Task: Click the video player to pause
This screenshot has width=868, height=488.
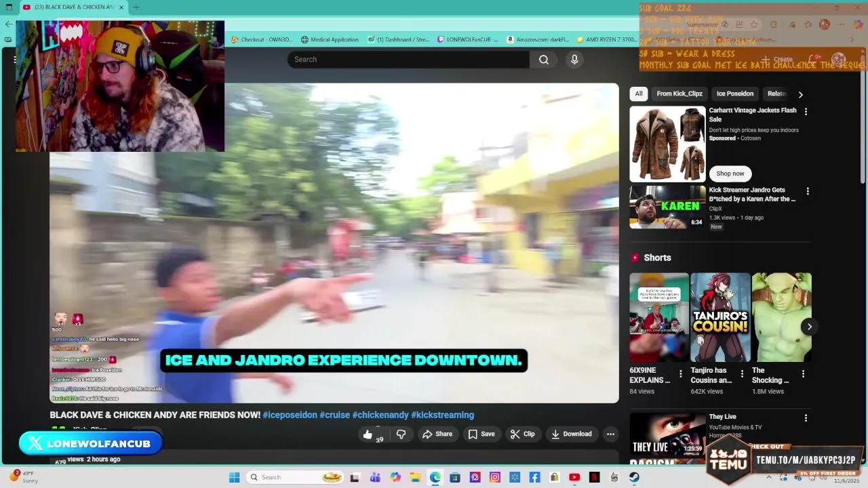Action: coord(334,243)
